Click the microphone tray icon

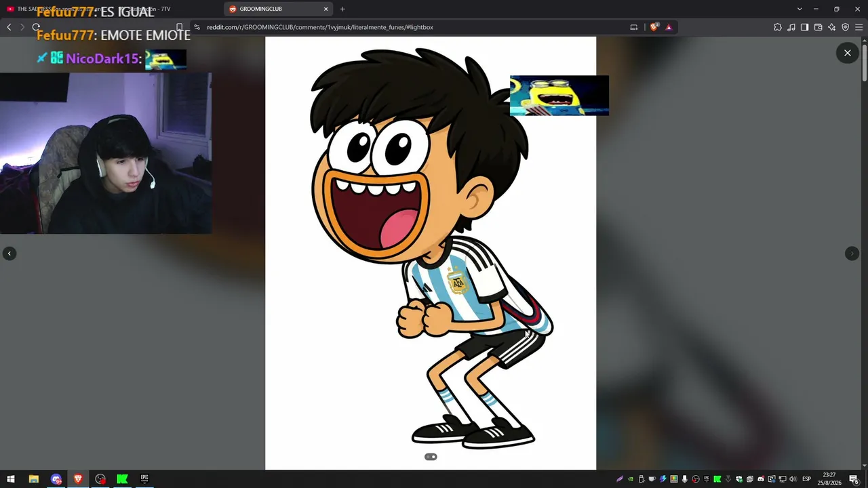click(x=684, y=479)
